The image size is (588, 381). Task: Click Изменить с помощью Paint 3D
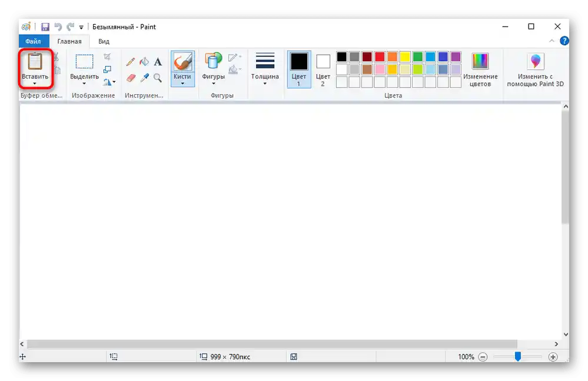click(x=536, y=69)
